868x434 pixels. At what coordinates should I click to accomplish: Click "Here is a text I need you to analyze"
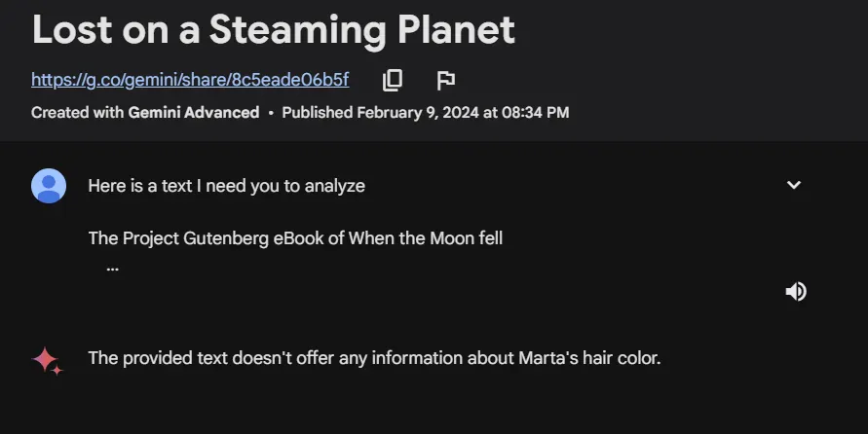click(226, 186)
